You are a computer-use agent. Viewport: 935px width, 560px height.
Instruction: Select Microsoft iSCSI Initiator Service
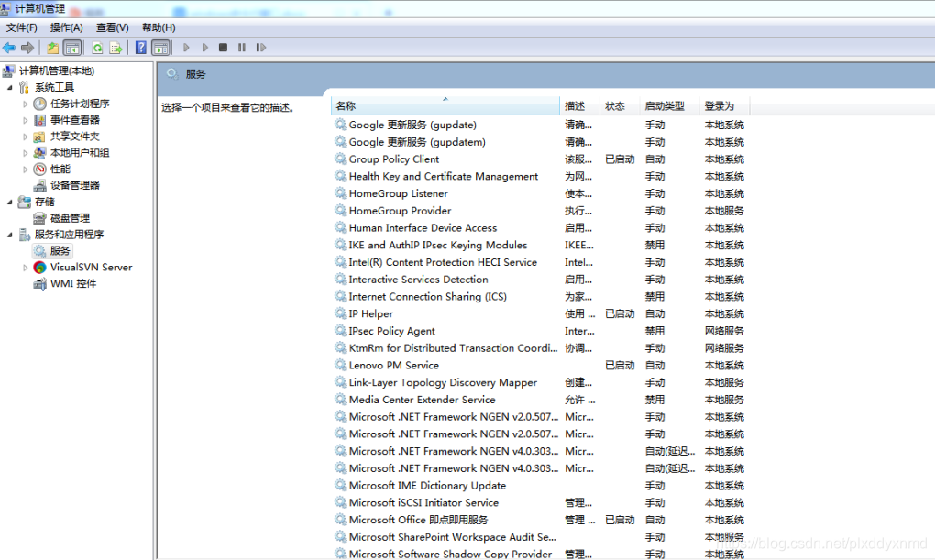tap(424, 503)
